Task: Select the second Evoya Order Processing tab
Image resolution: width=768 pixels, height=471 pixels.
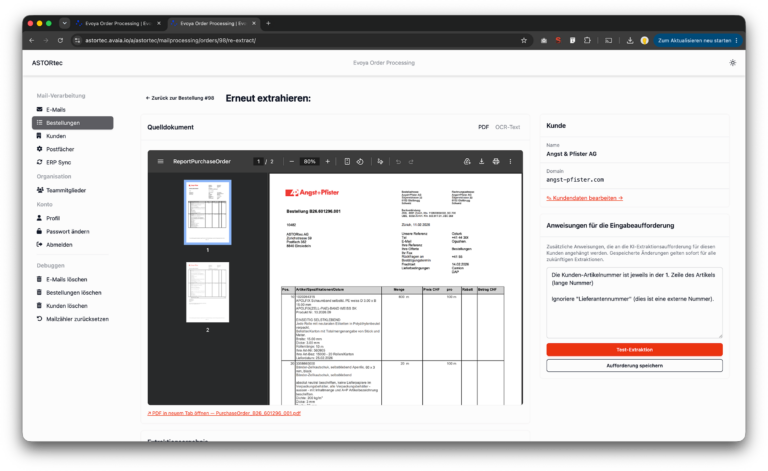Action: tap(213, 23)
